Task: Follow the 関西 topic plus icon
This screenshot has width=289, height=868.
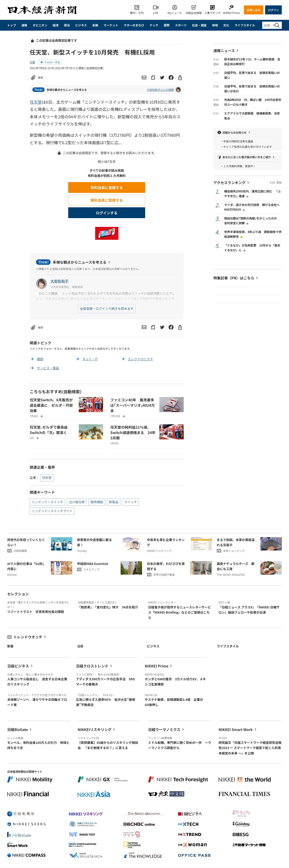Action: pyautogui.click(x=32, y=359)
